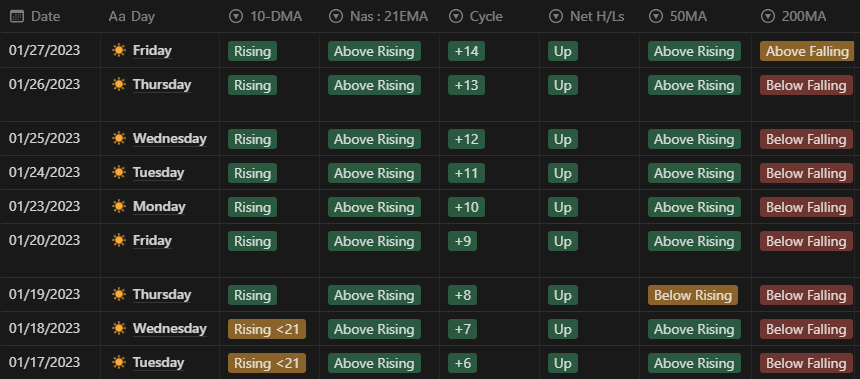This screenshot has height=379, width=860.
Task: Click select-type icon beside Nas : 21EMA header
Action: tap(336, 17)
